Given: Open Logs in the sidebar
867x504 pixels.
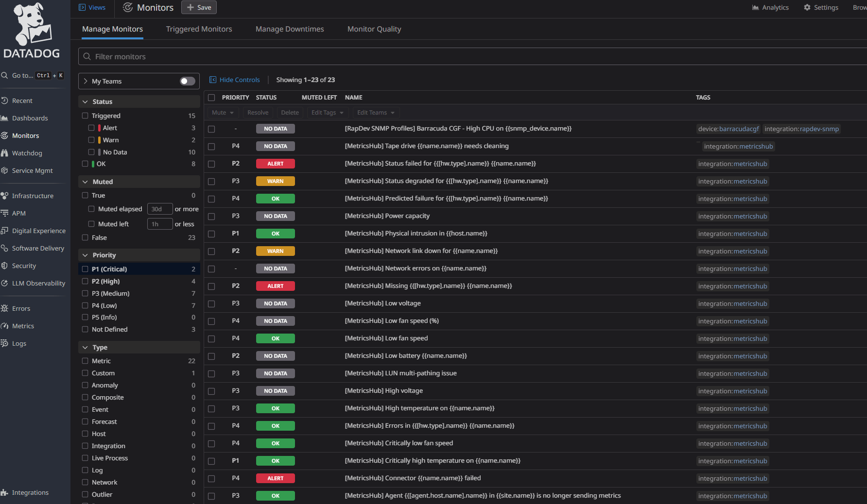Looking at the screenshot, I should 19,343.
